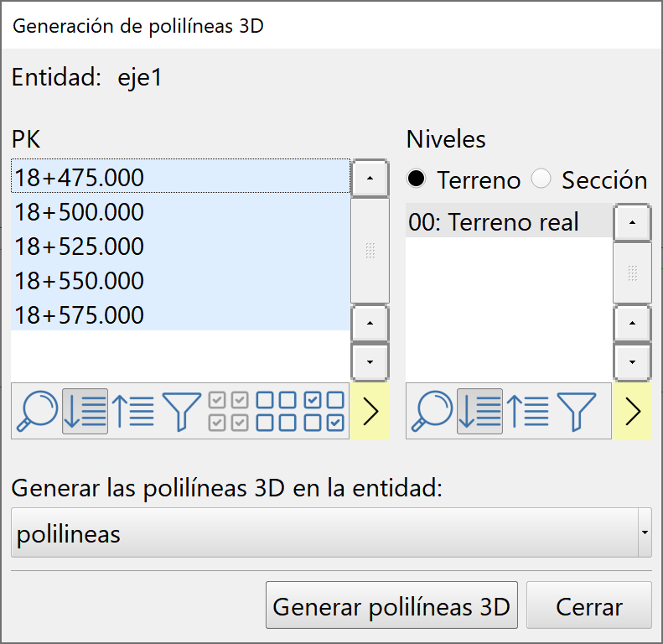The height and width of the screenshot is (644, 663).
Task: Invert PK selection with mixed-boxes icon
Action: [x=324, y=411]
